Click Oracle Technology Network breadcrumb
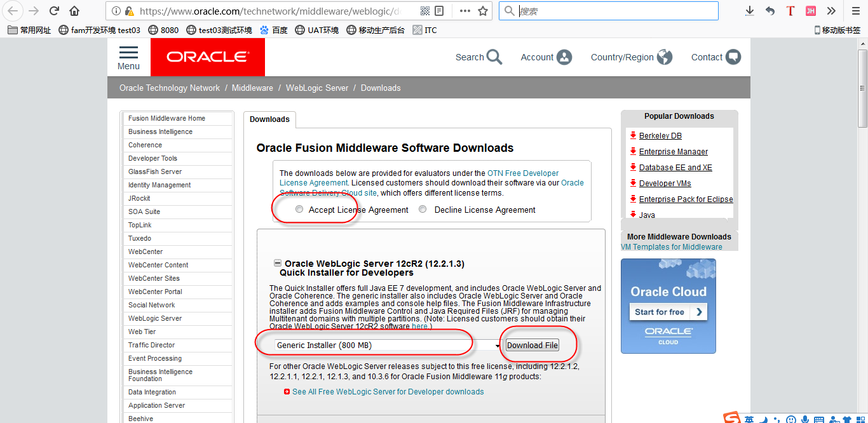 (170, 88)
